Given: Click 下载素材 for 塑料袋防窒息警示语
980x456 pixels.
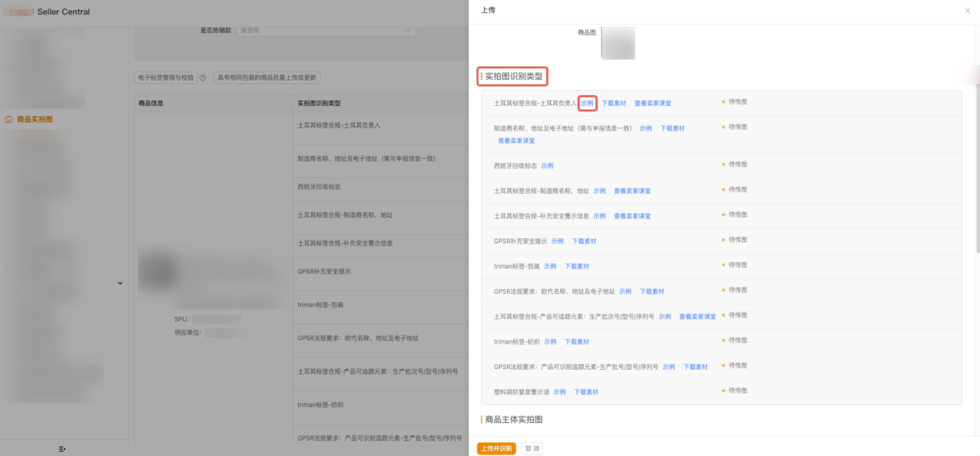Looking at the screenshot, I should coord(586,392).
